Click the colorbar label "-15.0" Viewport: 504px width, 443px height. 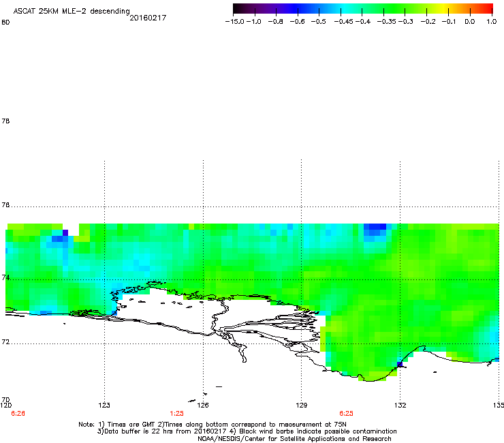pos(235,22)
